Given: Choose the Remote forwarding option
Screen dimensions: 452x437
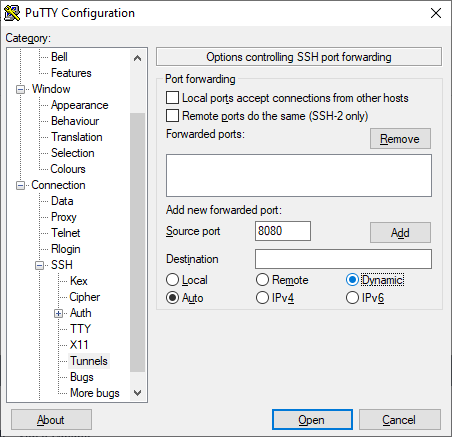Looking at the screenshot, I should [x=262, y=280].
